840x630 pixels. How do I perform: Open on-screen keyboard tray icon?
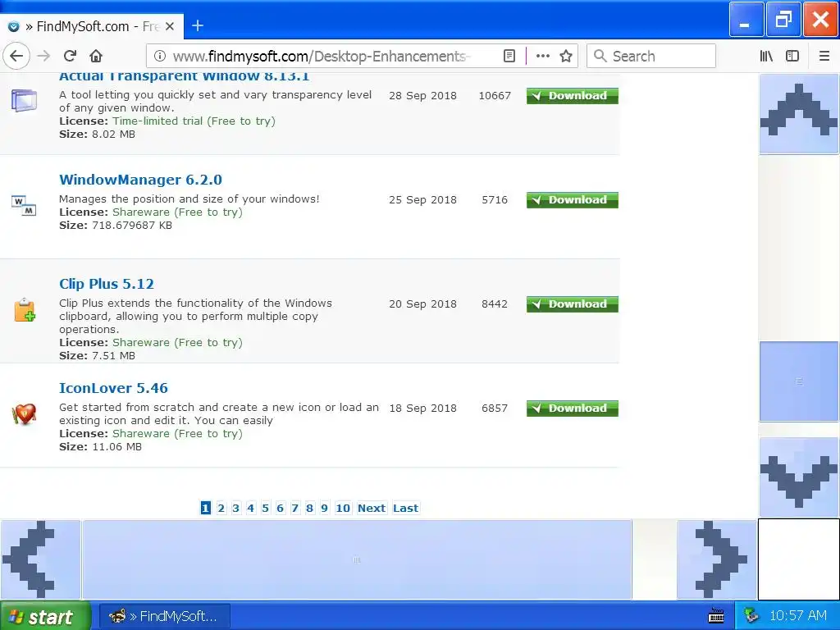pos(716,616)
